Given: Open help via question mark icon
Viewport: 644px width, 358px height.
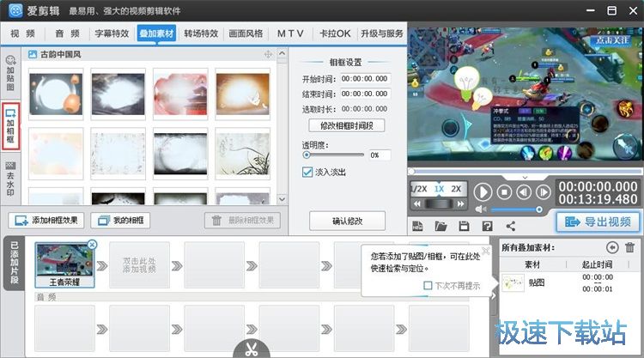Looking at the screenshot, I should pos(487,226).
